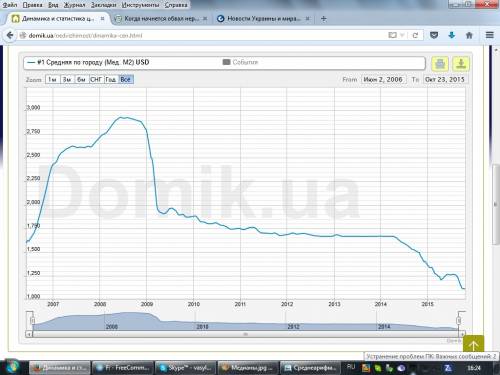Open history dropdown in address bar

[403, 35]
